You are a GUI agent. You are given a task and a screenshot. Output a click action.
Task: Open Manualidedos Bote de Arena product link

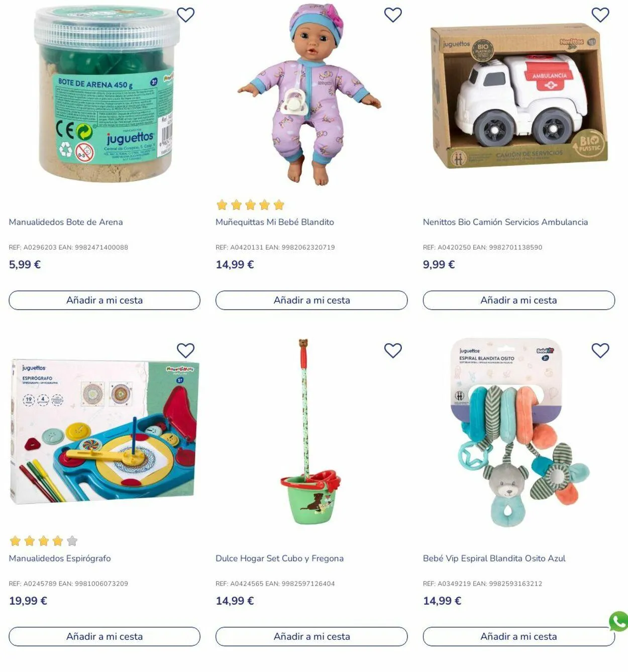click(66, 222)
